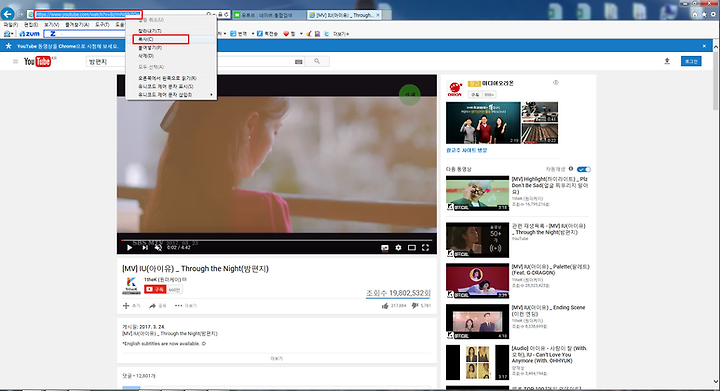Go to the YouTube home logo
720x391 pixels.
click(x=37, y=61)
